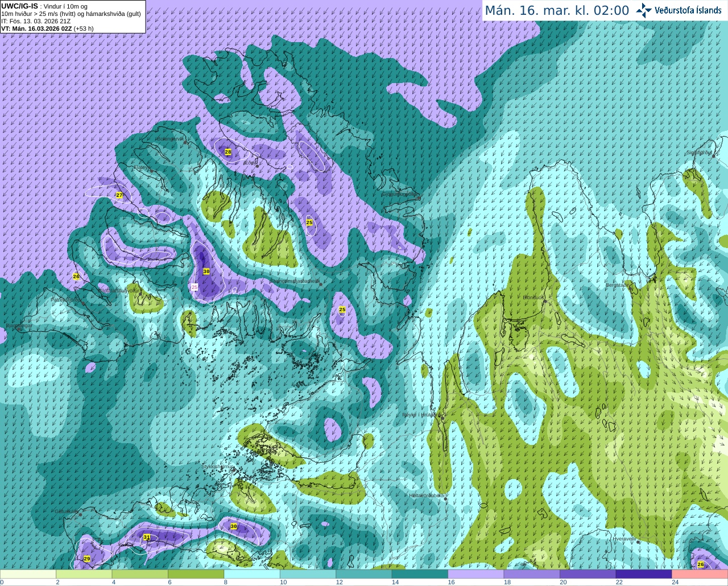This screenshot has width=728, height=586.
Task: Click the Æðey station label
Action: (x=249, y=163)
